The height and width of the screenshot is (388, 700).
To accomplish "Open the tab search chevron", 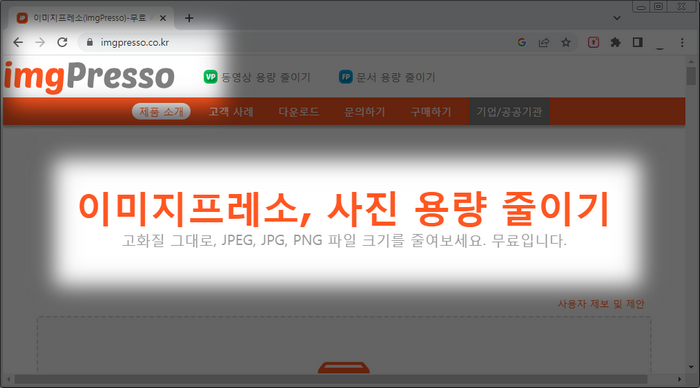I will [617, 18].
